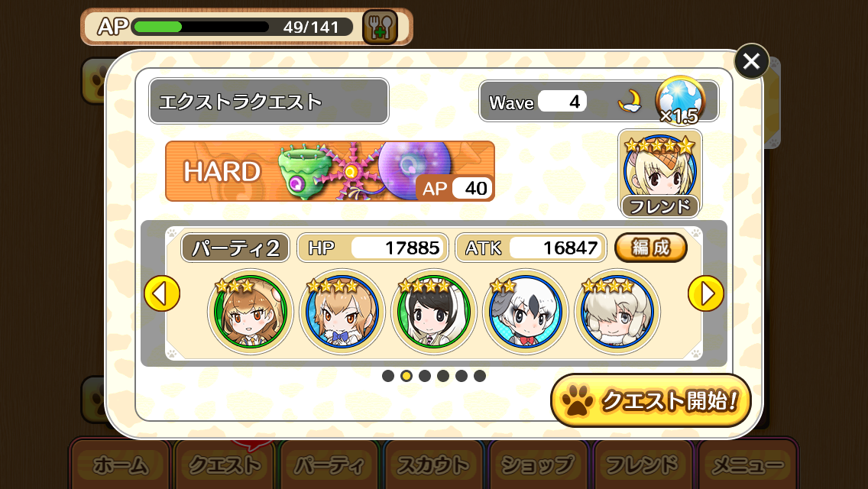Select the two-star red-bowtie party member
Image resolution: width=868 pixels, height=489 pixels.
click(526, 312)
